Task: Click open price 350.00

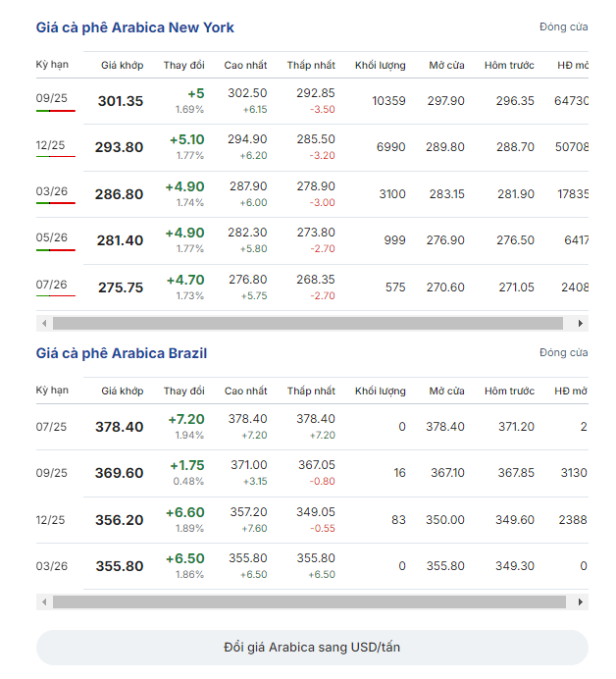Action: [x=445, y=520]
